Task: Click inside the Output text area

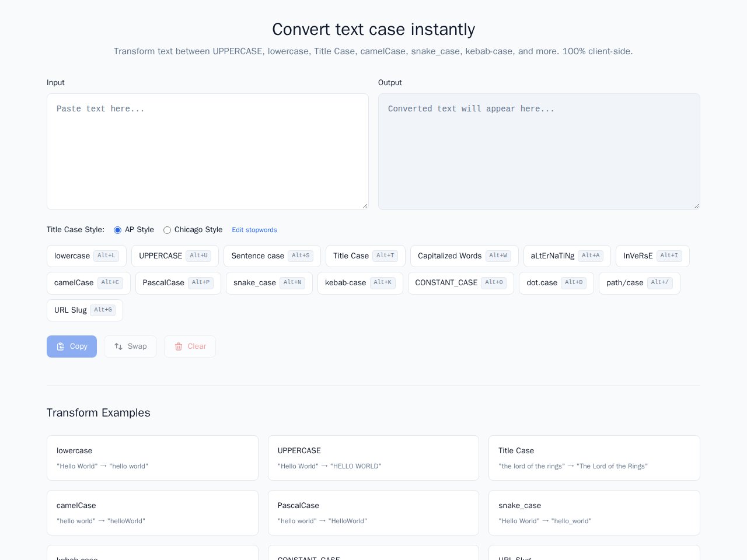Action: point(539,152)
